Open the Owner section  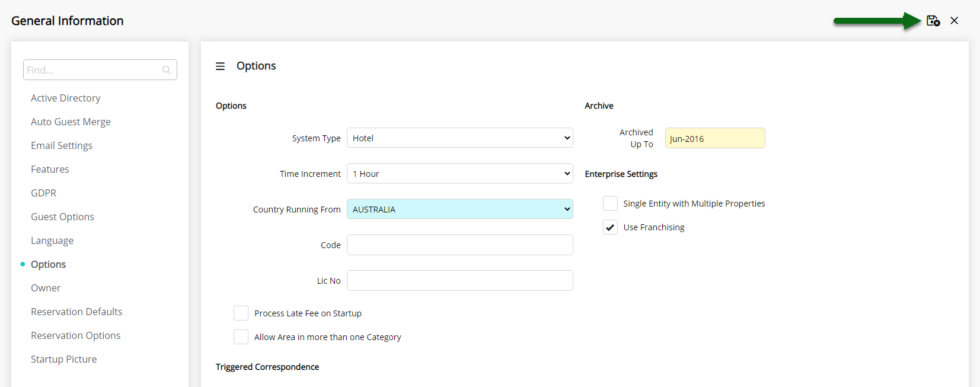pos(46,288)
